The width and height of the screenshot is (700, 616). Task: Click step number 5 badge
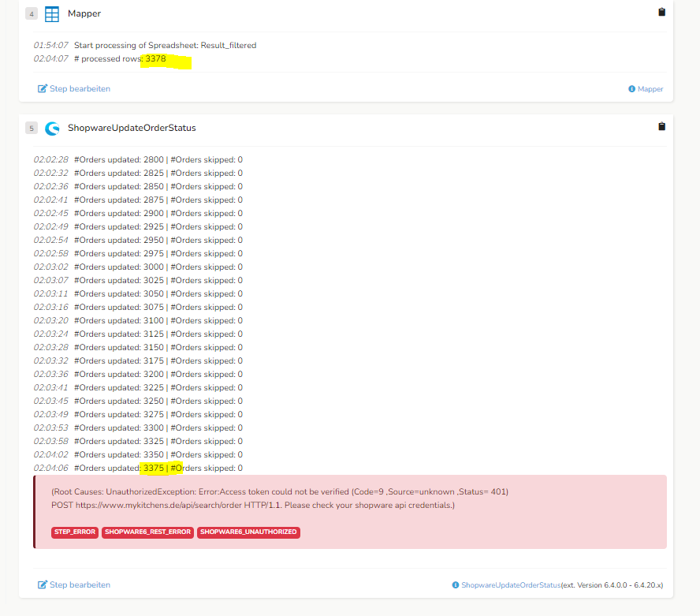click(32, 129)
